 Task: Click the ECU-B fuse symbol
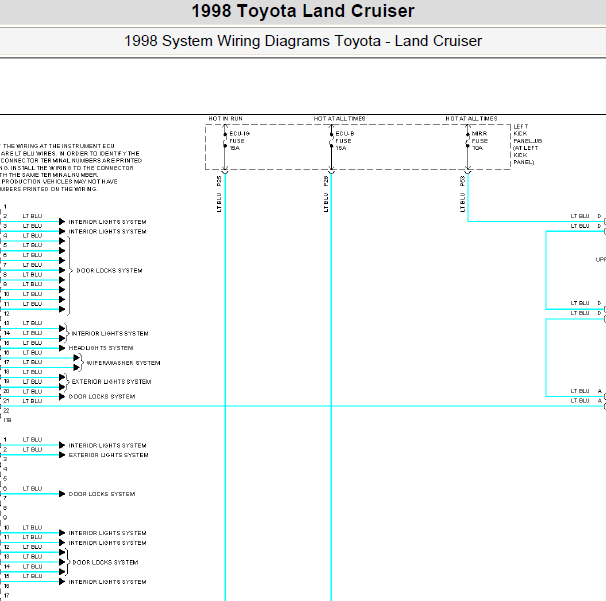[x=331, y=140]
